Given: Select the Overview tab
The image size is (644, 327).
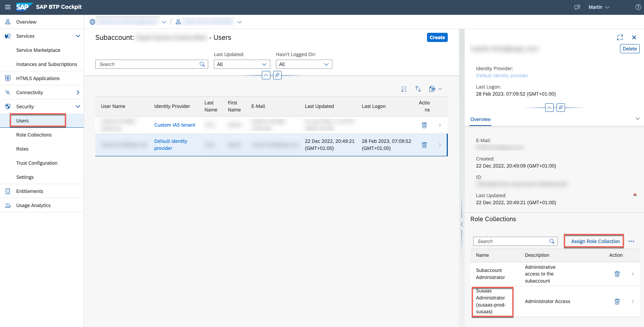Looking at the screenshot, I should point(480,119).
